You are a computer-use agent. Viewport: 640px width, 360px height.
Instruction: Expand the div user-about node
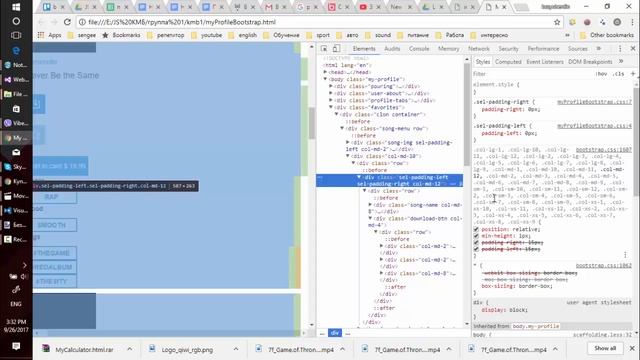(x=331, y=93)
